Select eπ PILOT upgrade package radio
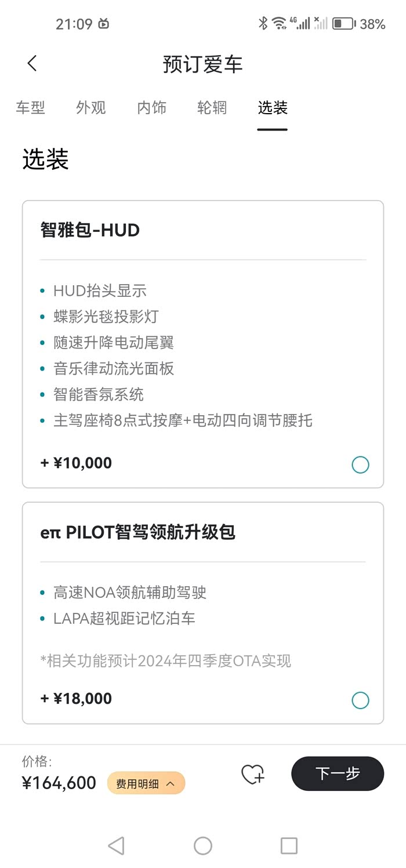Viewport: 406px width, 868px height. pyautogui.click(x=360, y=700)
